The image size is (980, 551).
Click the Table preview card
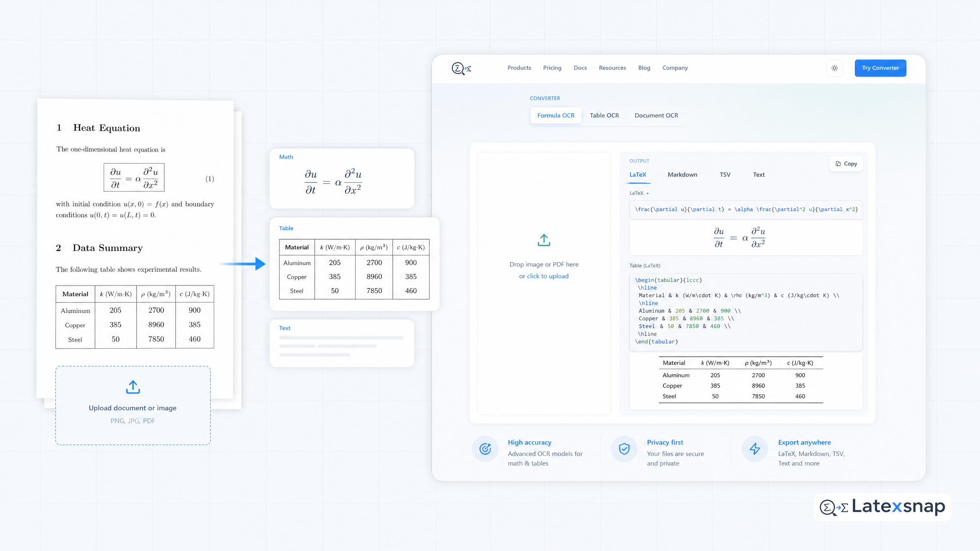[354, 264]
